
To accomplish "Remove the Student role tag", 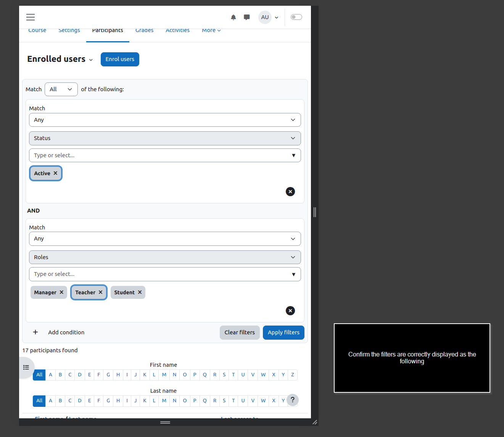I will tap(140, 292).
